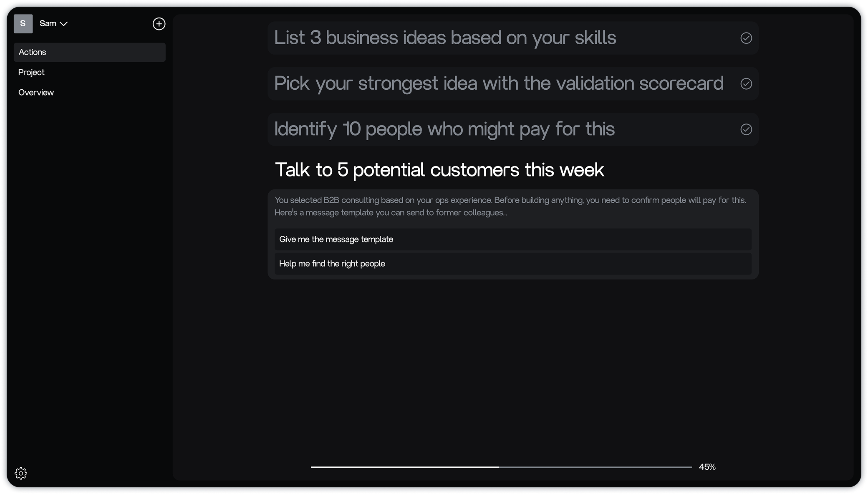Create a new project with the plus icon
868x494 pixels.
point(159,24)
